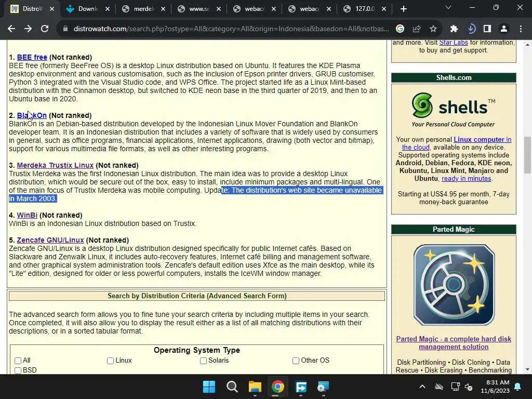This screenshot has width=532, height=399.
Task: Open Parted Magic hard disk solution link
Action: pos(454,343)
